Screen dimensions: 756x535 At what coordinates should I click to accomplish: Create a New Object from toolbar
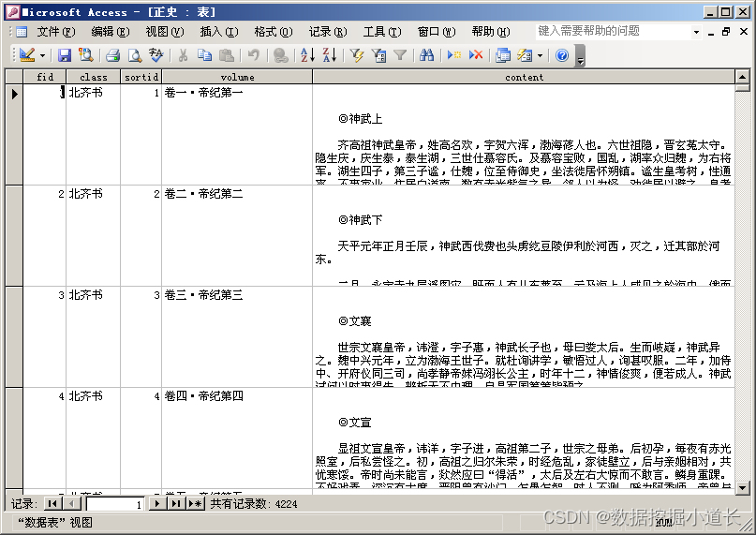tap(525, 55)
